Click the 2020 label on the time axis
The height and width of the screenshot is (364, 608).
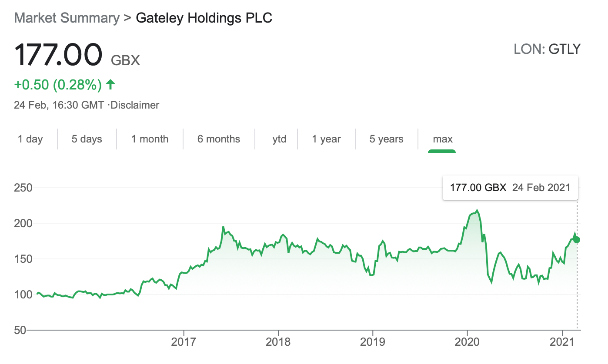click(467, 341)
